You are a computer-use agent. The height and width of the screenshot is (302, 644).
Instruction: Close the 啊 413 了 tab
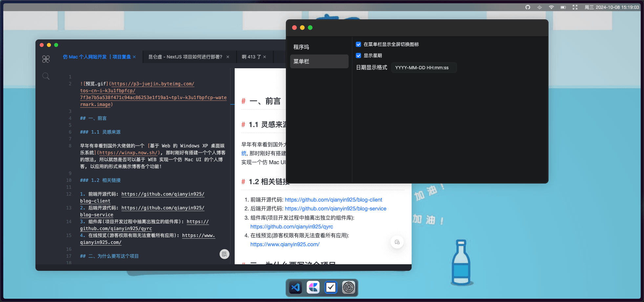(265, 57)
